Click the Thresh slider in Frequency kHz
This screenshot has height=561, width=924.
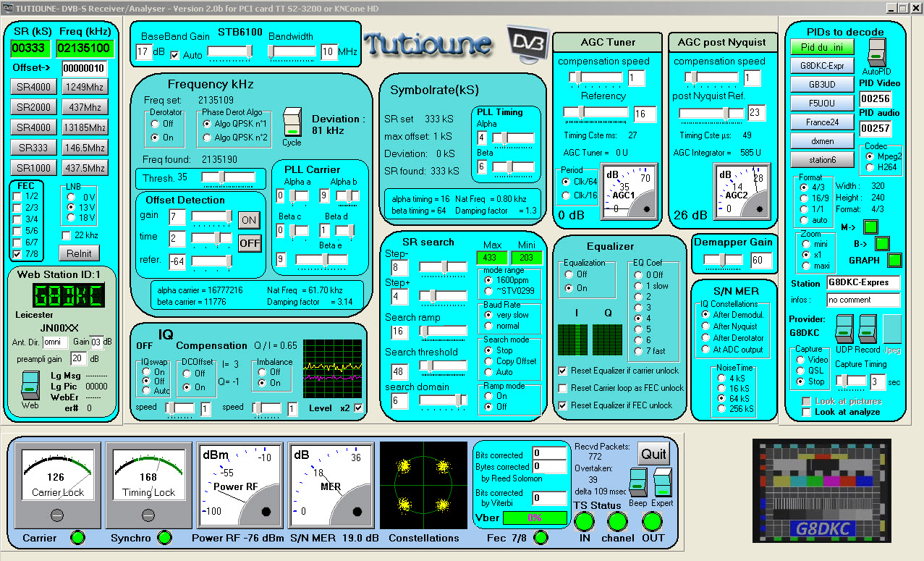coord(227,179)
